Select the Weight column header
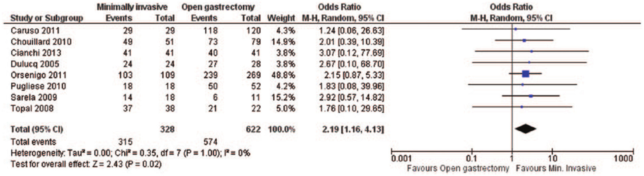 [281, 18]
